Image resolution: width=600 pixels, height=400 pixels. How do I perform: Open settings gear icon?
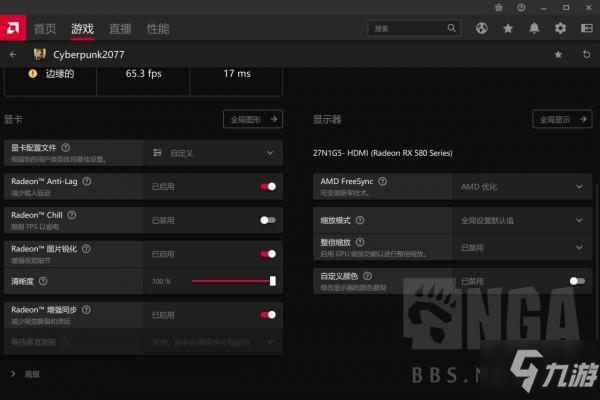(x=560, y=28)
